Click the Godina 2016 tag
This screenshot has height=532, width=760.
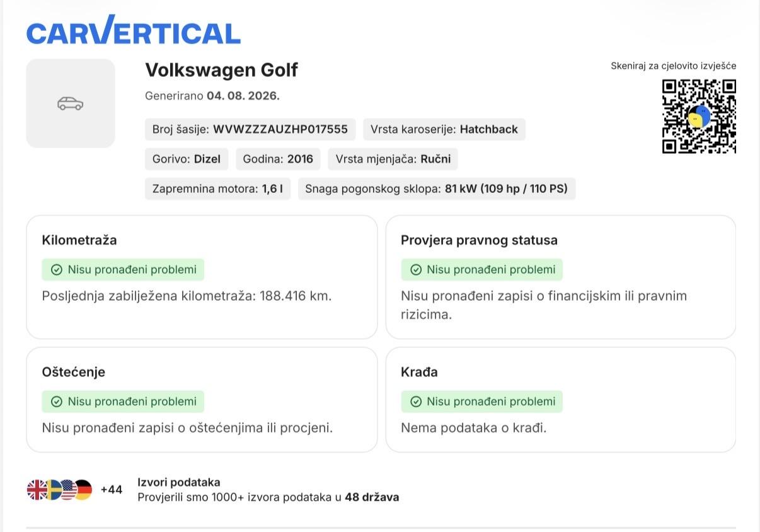tap(278, 159)
